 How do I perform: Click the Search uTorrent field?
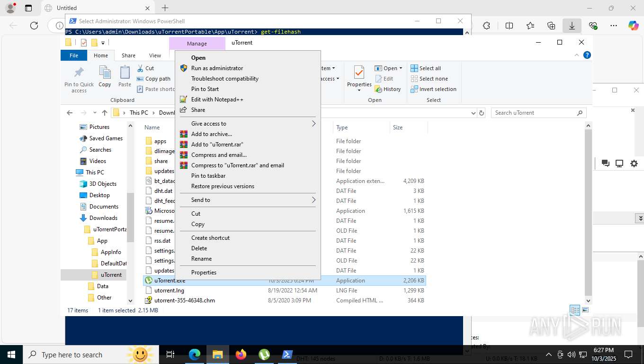click(539, 113)
